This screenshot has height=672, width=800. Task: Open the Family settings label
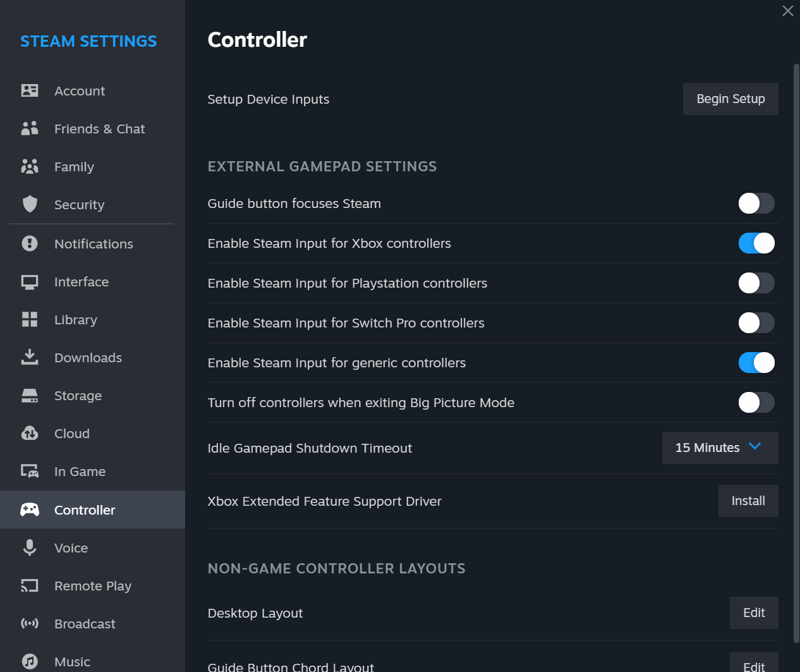click(74, 167)
